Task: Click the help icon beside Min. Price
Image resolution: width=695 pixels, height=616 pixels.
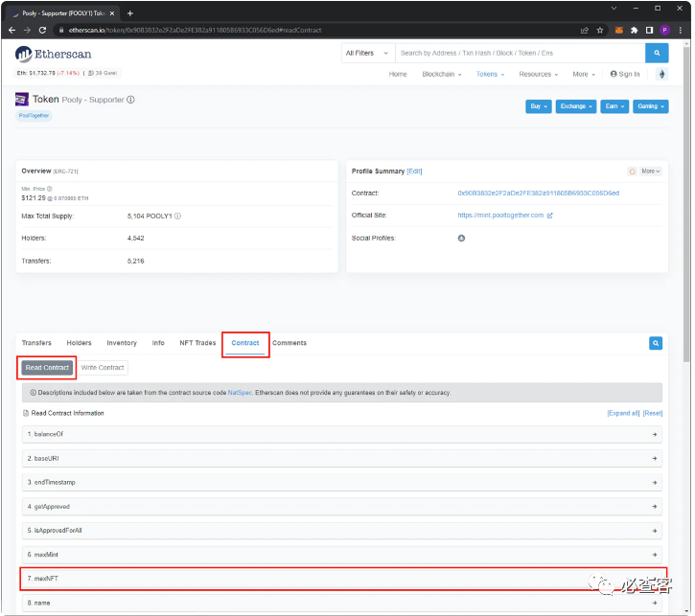Action: click(x=49, y=189)
